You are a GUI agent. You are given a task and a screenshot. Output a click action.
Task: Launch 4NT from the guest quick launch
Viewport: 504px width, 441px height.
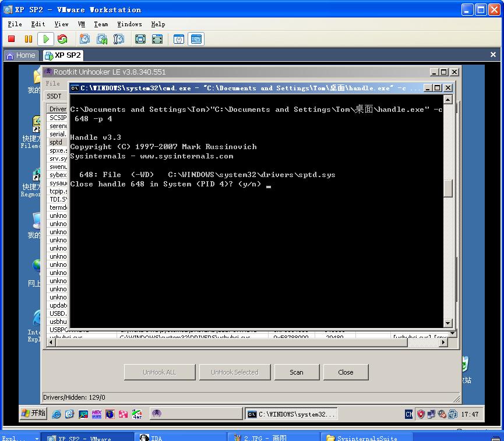tap(137, 414)
